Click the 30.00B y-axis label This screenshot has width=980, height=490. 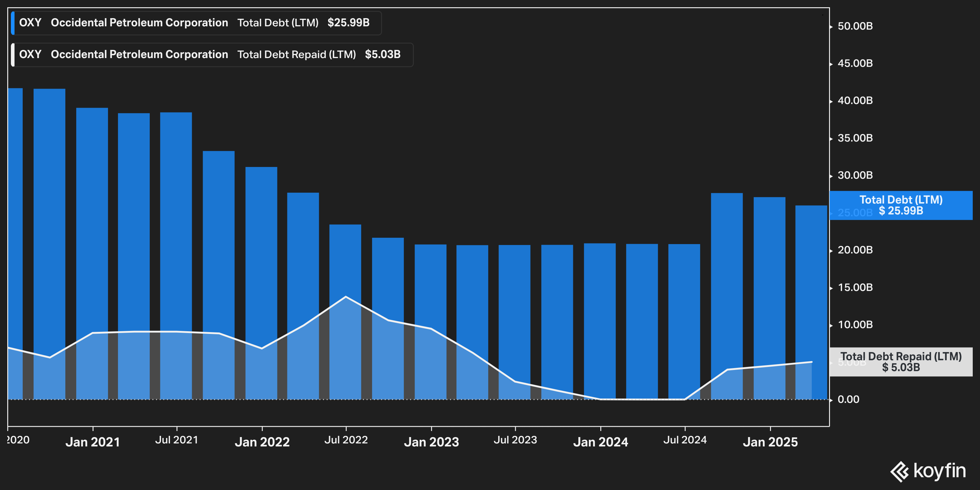click(855, 175)
